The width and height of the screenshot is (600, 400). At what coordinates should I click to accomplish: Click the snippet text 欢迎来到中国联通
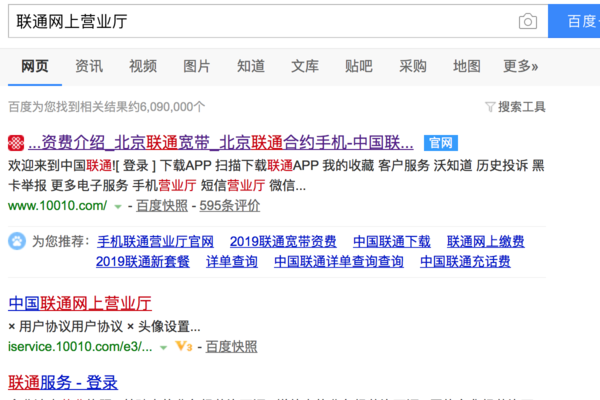point(60,166)
